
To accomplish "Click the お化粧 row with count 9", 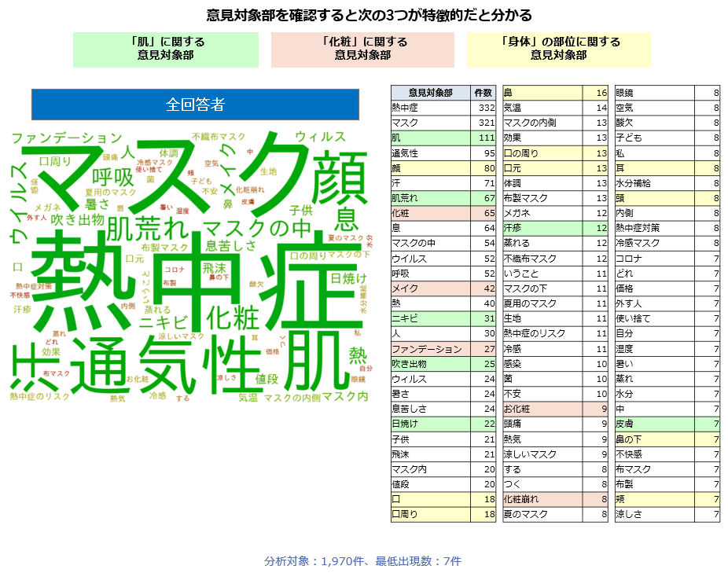I will tap(541, 409).
